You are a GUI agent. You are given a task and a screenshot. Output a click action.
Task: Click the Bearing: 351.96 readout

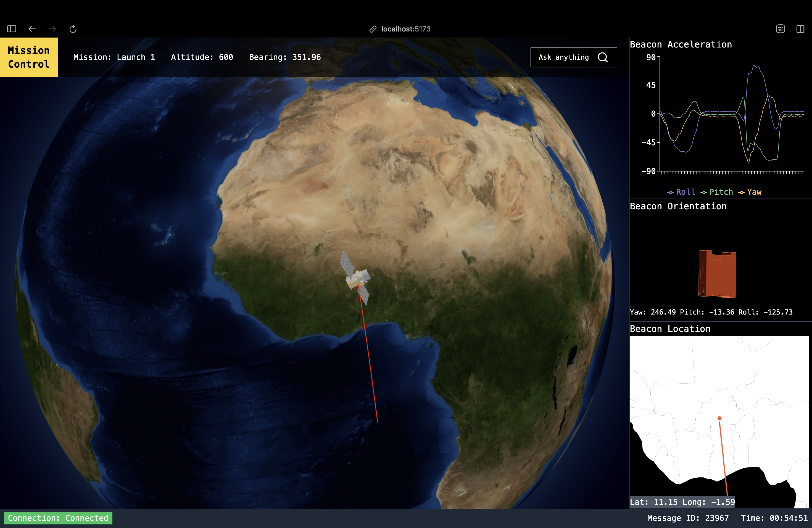point(285,57)
